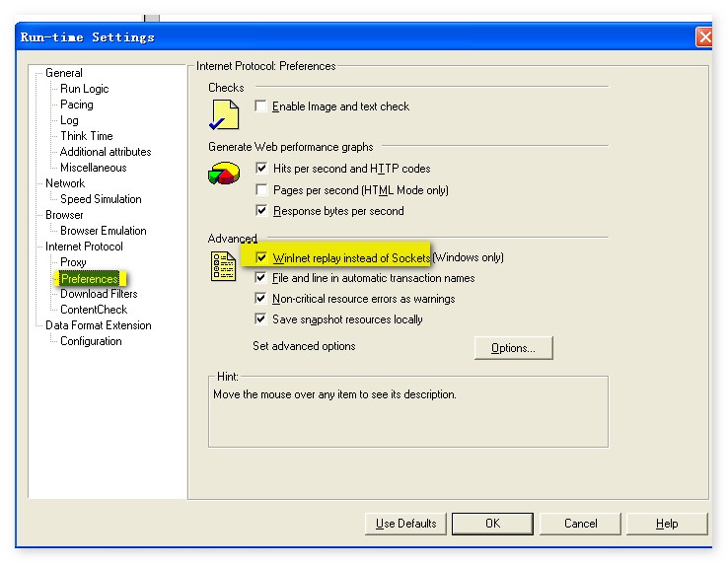The width and height of the screenshot is (728, 564).
Task: Select General in the settings tree
Action: point(64,73)
